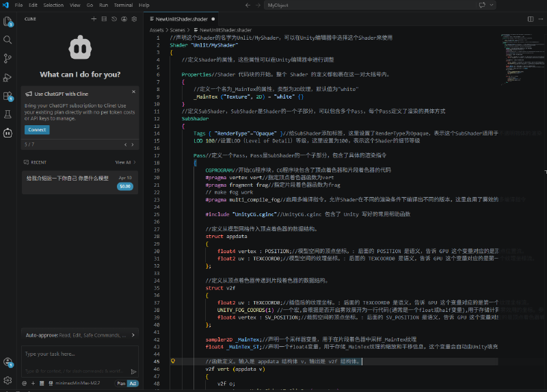This screenshot has height=392, width=547.
Task: Open the Testing flask icon
Action: [8, 114]
